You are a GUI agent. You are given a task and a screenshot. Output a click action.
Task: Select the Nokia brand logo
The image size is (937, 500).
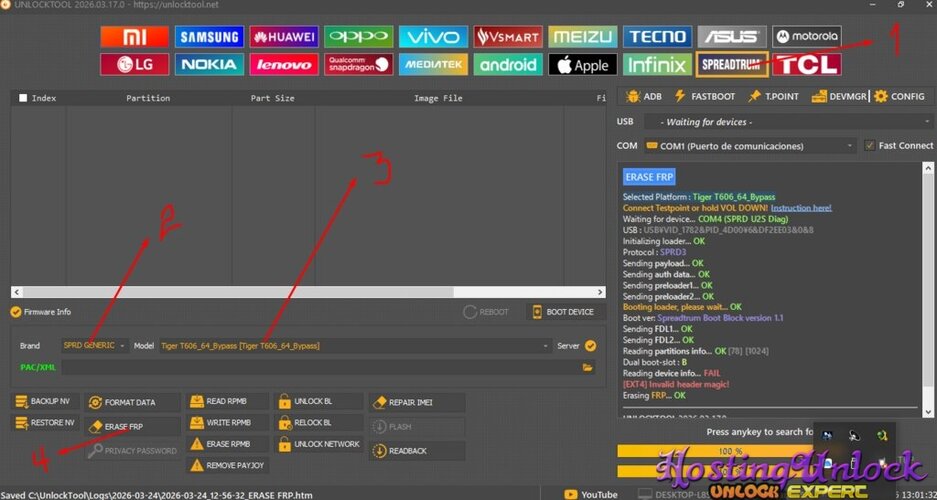tap(209, 65)
